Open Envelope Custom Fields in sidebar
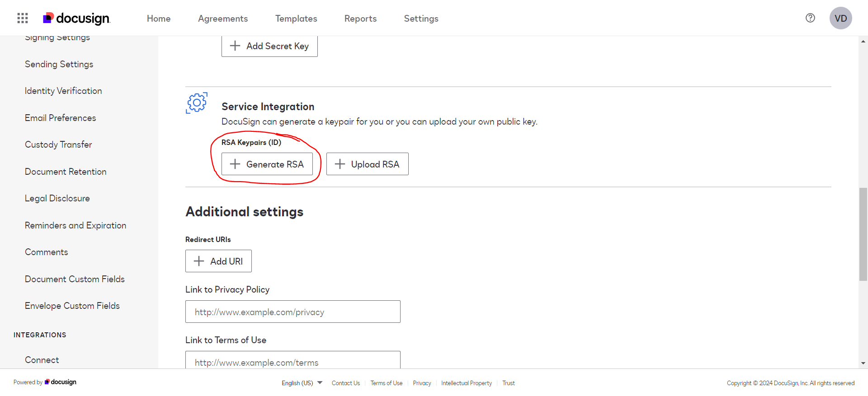The width and height of the screenshot is (868, 396). [x=72, y=306]
